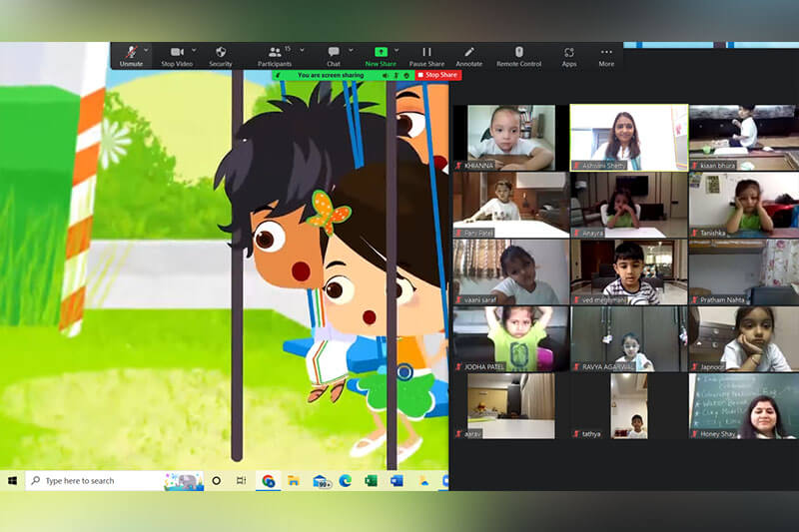Select tathya's video tile

629,406
